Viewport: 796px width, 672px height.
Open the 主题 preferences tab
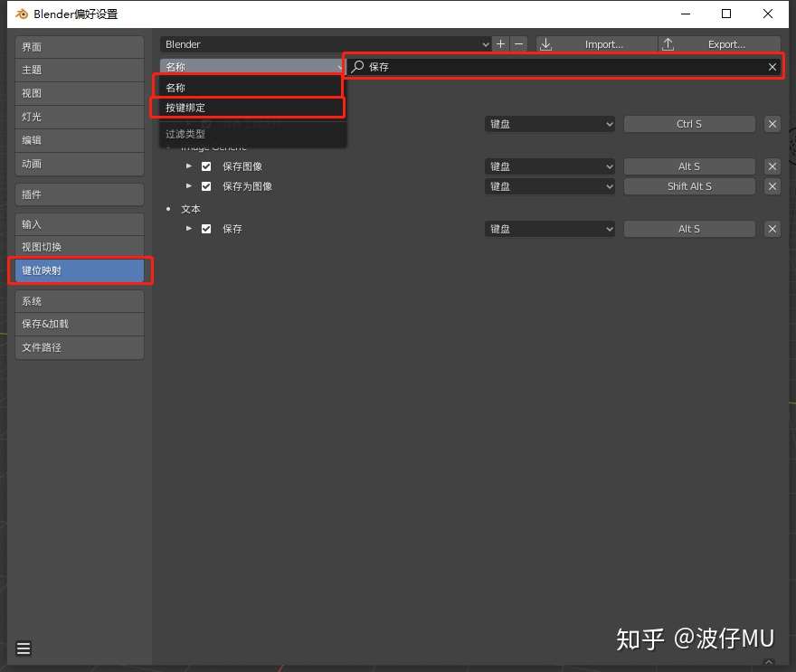click(x=80, y=70)
